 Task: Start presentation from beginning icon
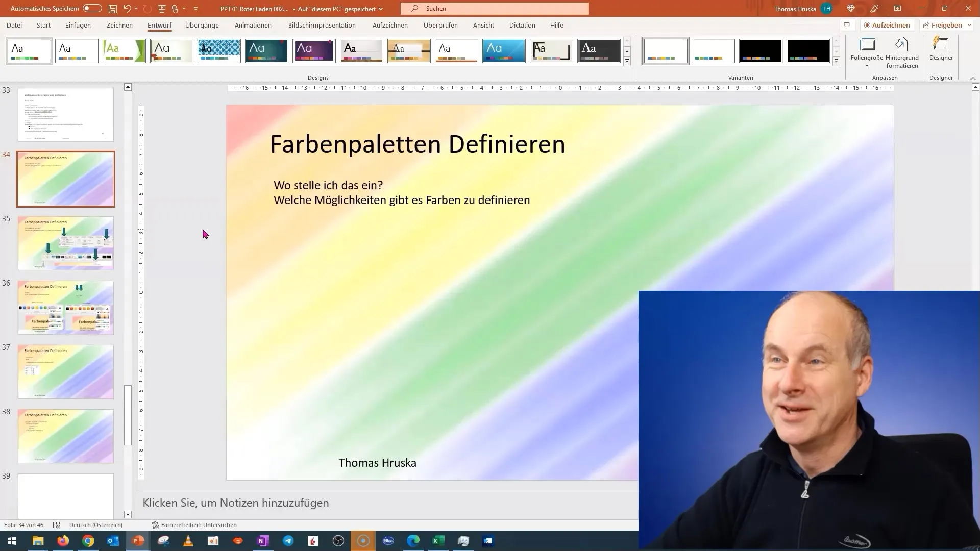coord(162,9)
